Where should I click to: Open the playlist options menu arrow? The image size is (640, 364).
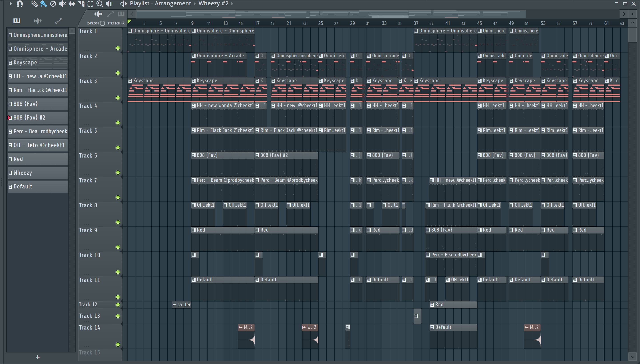click(10, 4)
